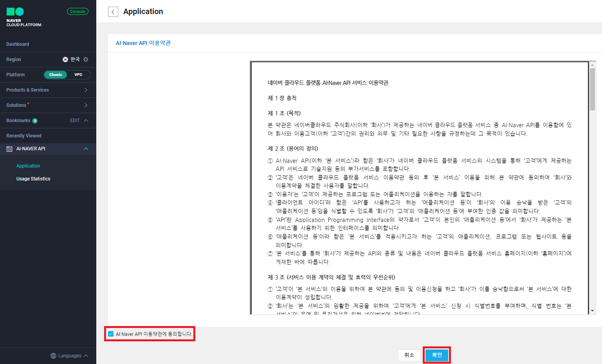Open the Dashboard menu
The height and width of the screenshot is (364, 602).
[18, 44]
